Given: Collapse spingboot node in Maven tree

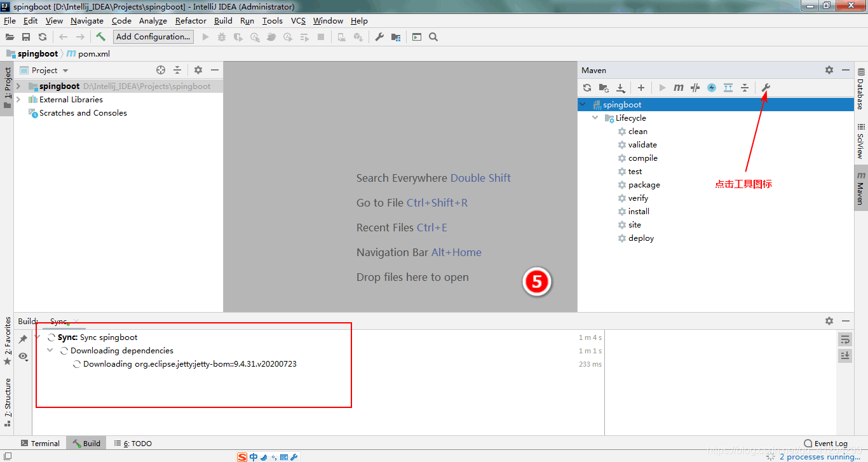Looking at the screenshot, I should [583, 104].
